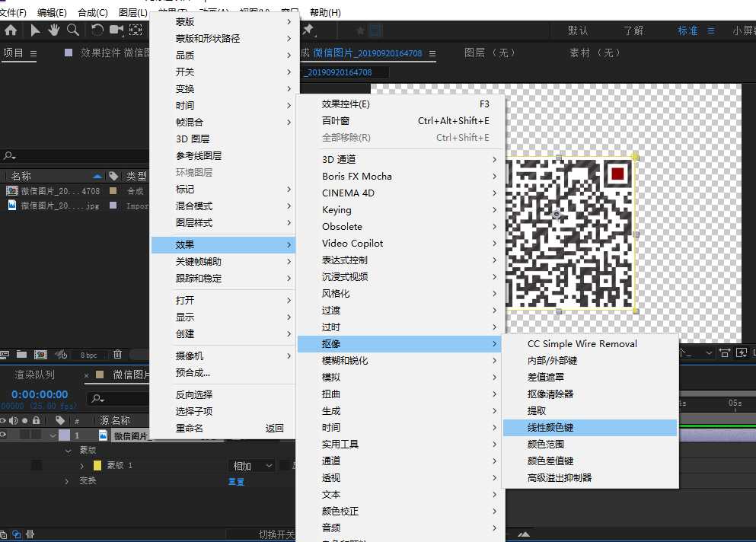The image size is (756, 542).
Task: Create a new composition via project footer icon
Action: pyautogui.click(x=40, y=355)
